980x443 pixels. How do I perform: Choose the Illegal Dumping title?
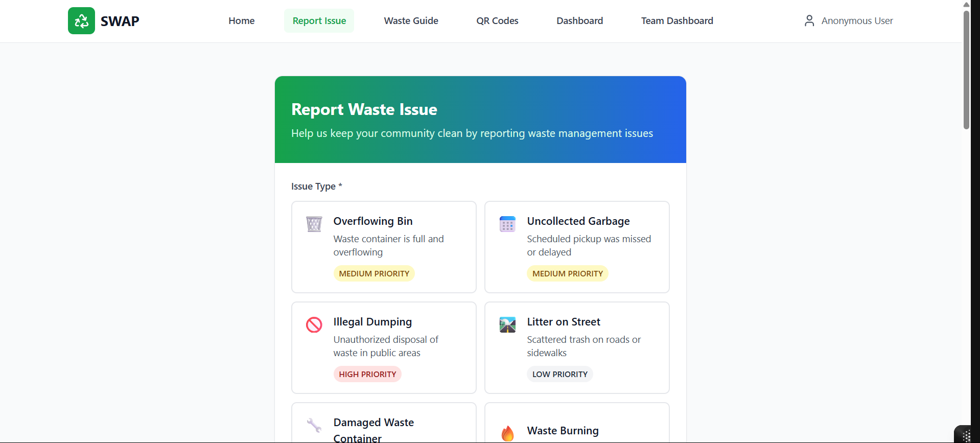[372, 322]
